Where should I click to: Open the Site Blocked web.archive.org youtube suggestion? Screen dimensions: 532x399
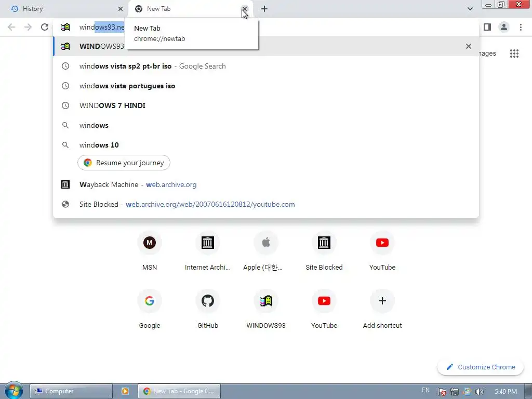pyautogui.click(x=266, y=204)
